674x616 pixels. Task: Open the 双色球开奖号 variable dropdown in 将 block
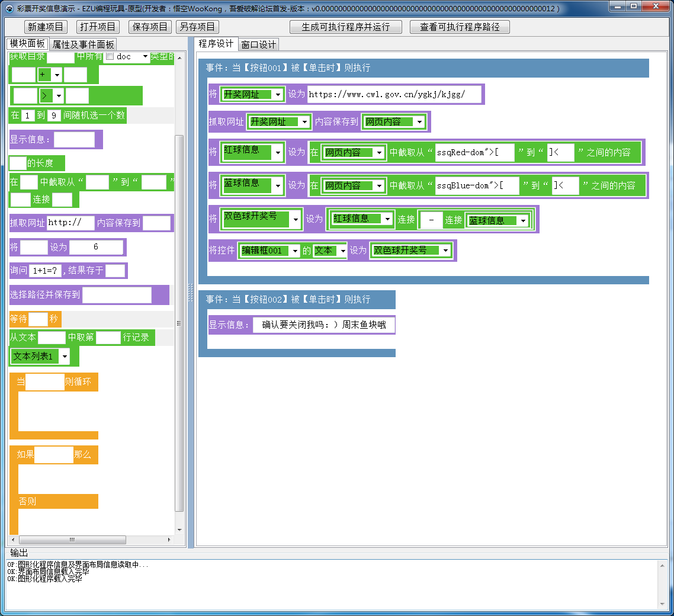296,219
